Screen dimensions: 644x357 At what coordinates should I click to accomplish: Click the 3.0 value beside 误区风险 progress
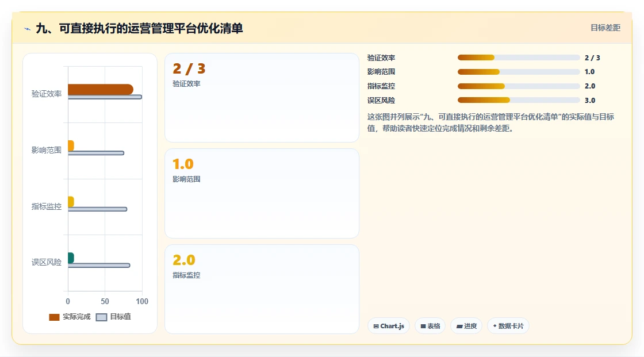tap(590, 100)
